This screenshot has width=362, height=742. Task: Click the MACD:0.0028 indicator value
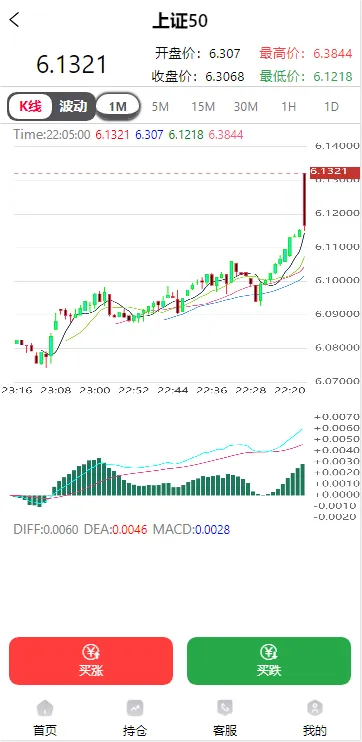click(x=191, y=530)
